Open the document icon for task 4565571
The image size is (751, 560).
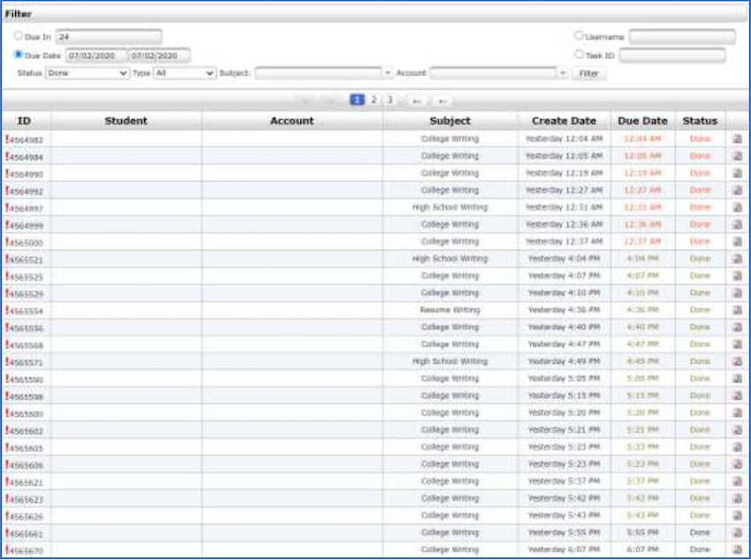click(738, 362)
